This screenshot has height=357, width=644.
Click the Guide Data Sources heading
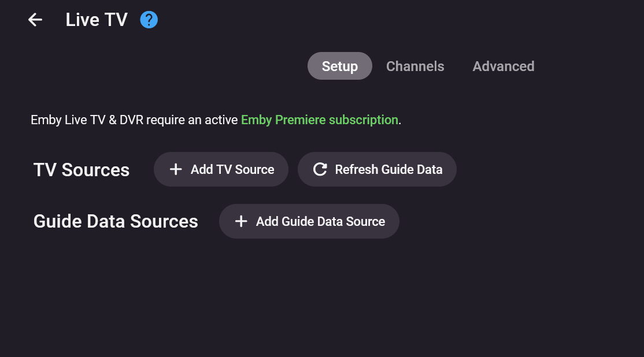(x=116, y=221)
